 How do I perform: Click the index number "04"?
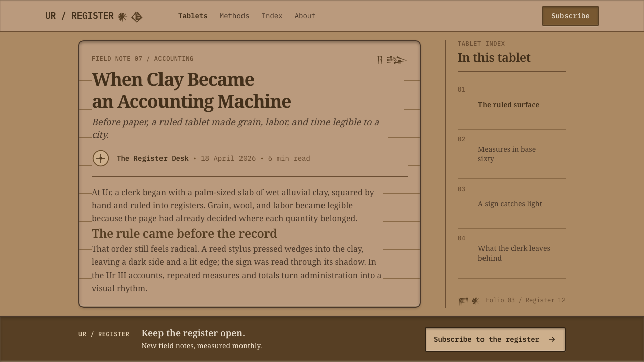(x=462, y=238)
